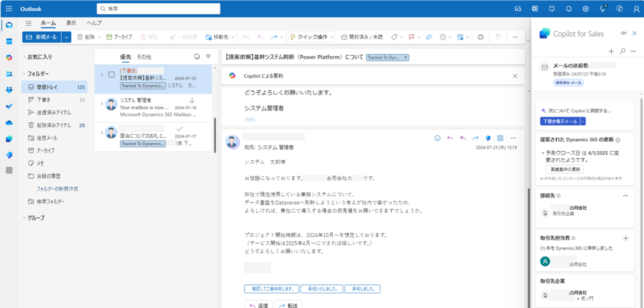Choose suggested reply 承知いたしました。
Image resolution: width=644 pixels, height=308 pixels.
click(323, 289)
